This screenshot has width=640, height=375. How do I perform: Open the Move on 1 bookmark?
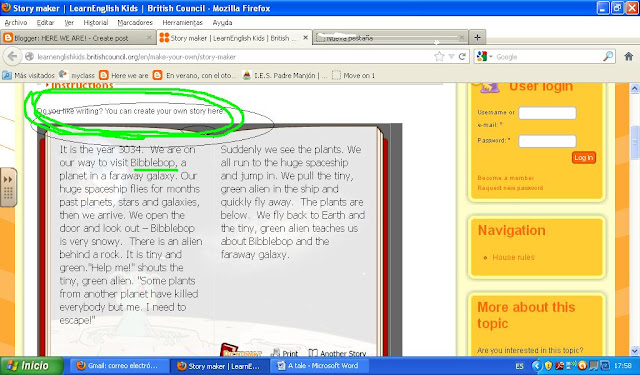[353, 75]
